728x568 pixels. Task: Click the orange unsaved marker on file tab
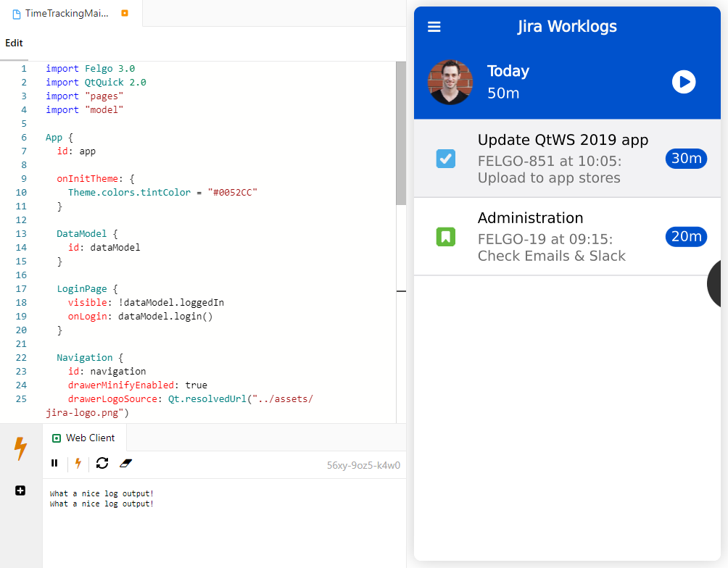click(125, 13)
